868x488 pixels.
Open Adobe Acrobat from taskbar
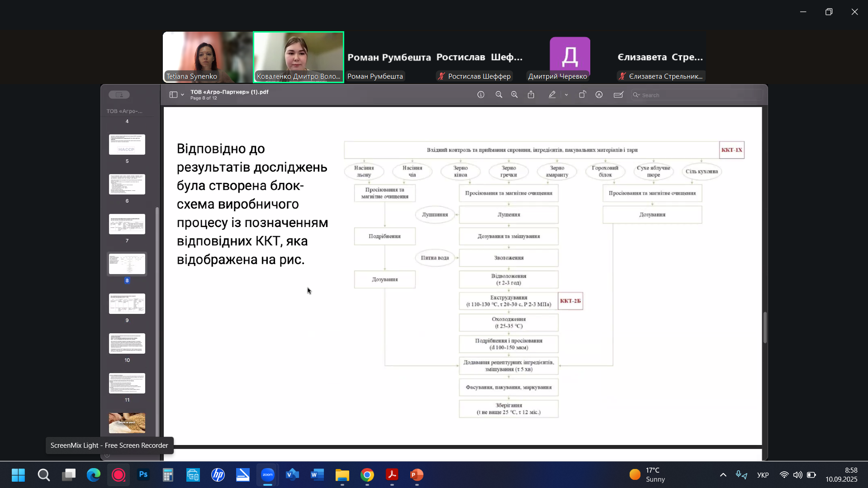click(x=392, y=475)
